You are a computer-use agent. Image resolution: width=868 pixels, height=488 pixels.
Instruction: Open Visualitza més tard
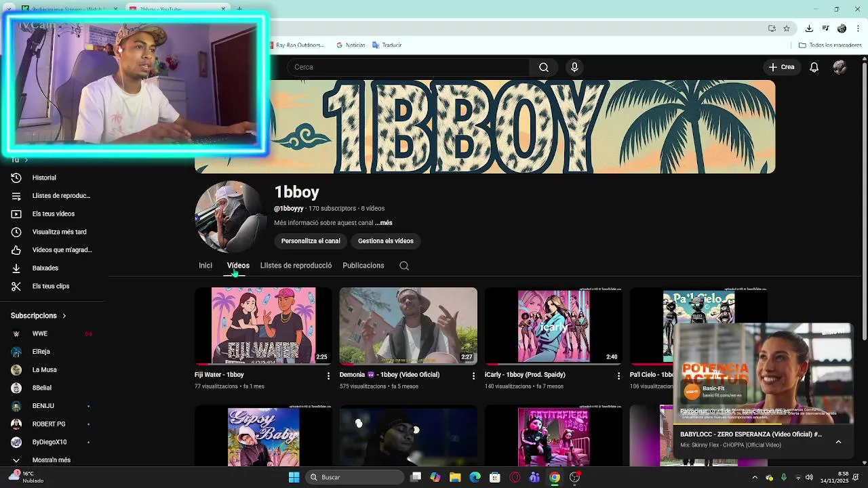(52, 232)
